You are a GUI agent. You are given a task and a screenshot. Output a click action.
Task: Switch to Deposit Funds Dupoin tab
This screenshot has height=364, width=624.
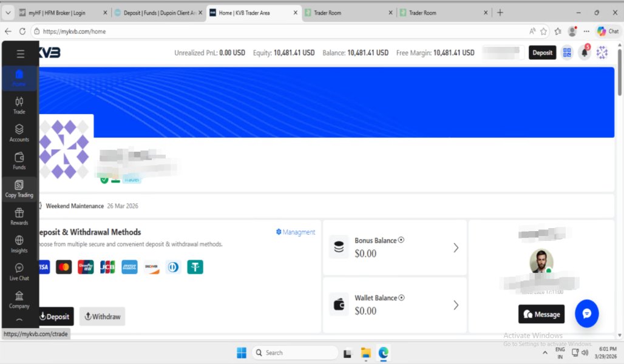[x=159, y=13]
